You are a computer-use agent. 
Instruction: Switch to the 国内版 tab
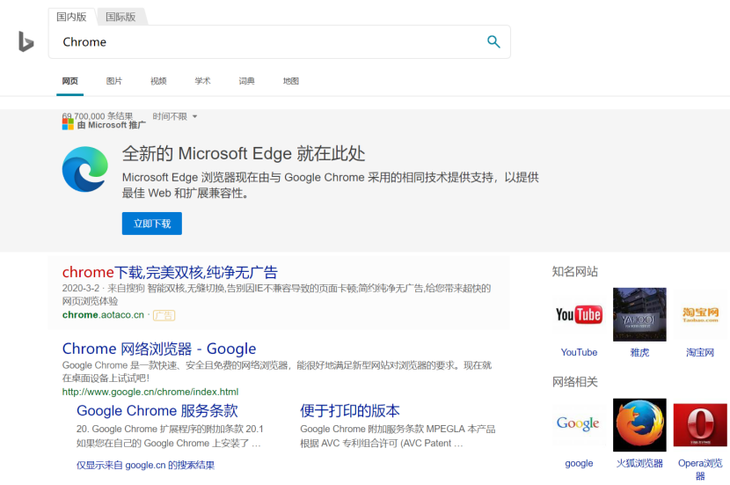click(x=72, y=17)
